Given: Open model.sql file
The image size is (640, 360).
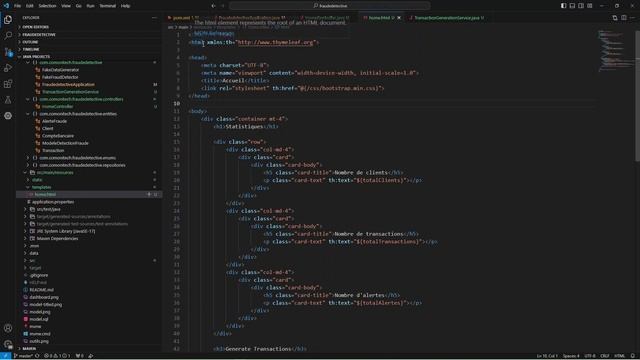Looking at the screenshot, I should (38, 319).
